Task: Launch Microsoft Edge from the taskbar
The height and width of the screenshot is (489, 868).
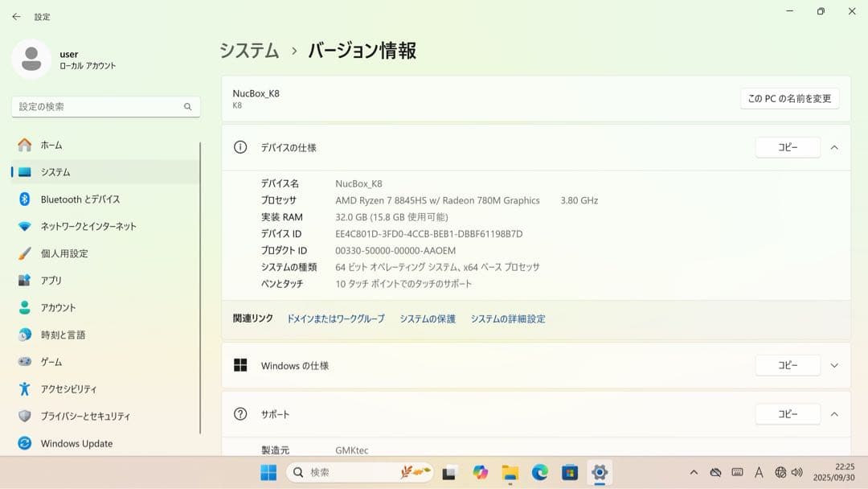Action: (x=538, y=472)
